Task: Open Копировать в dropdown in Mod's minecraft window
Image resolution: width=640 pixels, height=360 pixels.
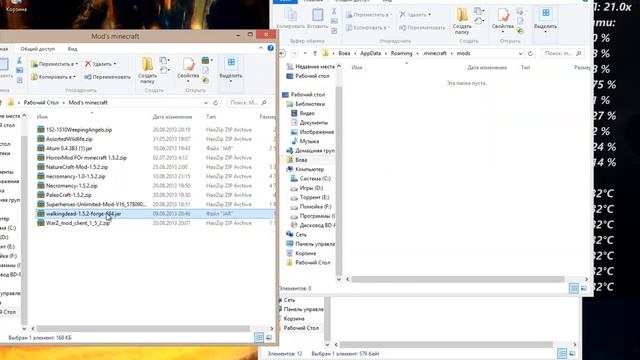Action: tap(53, 77)
